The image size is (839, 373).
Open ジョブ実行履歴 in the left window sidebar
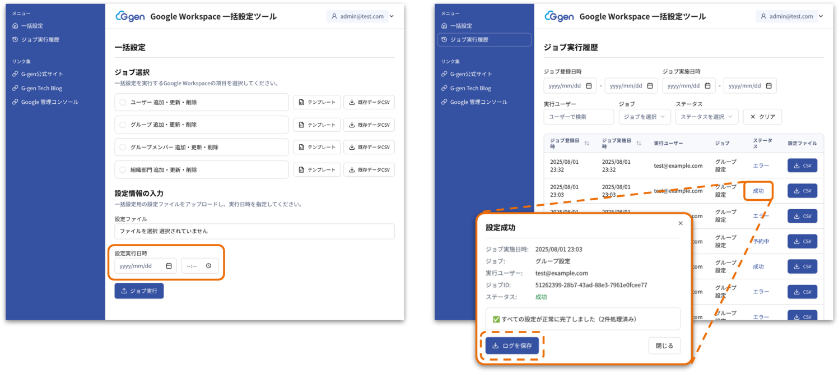click(x=35, y=40)
